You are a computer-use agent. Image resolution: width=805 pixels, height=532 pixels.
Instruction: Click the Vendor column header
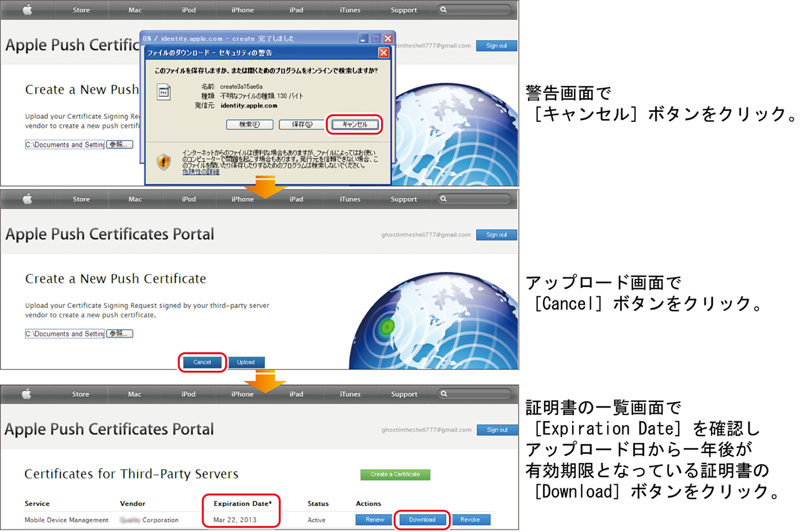point(133,503)
